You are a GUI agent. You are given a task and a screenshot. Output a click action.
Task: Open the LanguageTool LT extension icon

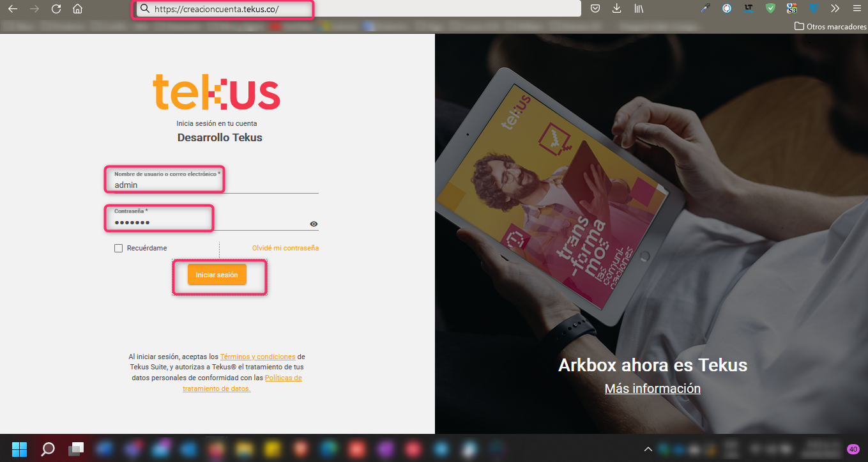pyautogui.click(x=749, y=9)
